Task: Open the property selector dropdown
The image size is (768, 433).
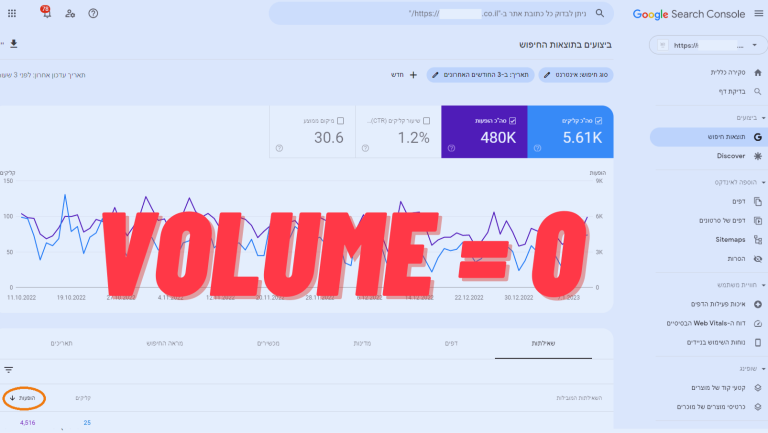Action: pyautogui.click(x=708, y=45)
